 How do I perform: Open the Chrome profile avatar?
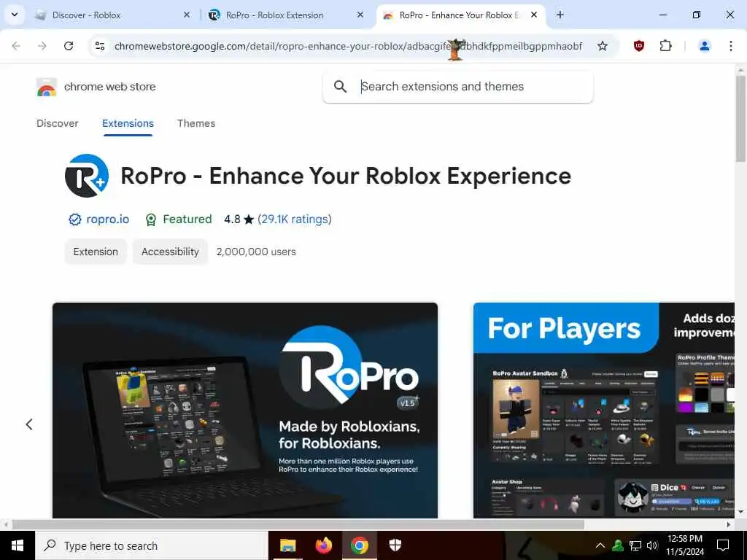pos(704,46)
